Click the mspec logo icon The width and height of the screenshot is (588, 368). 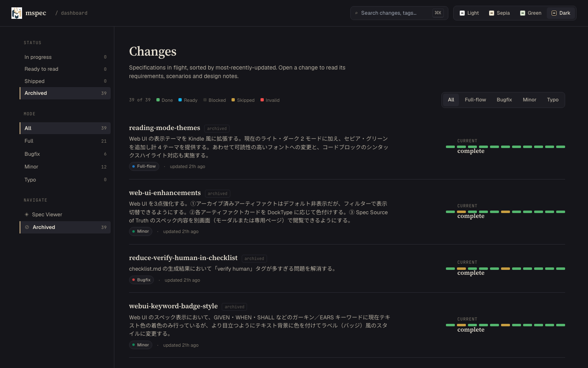(17, 13)
